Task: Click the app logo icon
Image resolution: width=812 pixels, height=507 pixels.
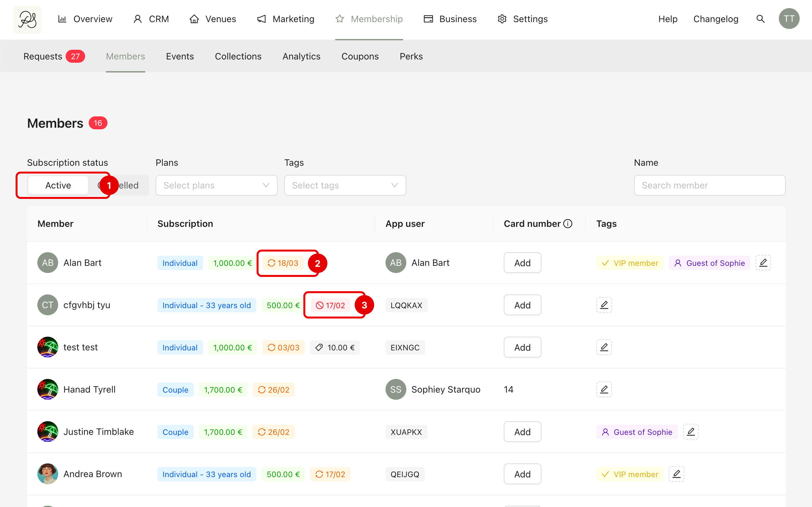Action: [28, 19]
